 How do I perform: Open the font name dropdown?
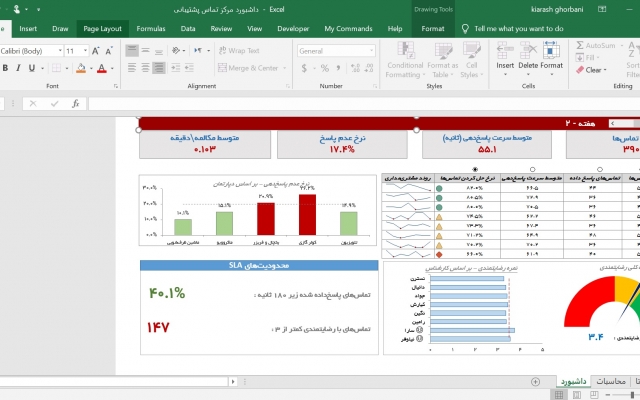[60, 51]
